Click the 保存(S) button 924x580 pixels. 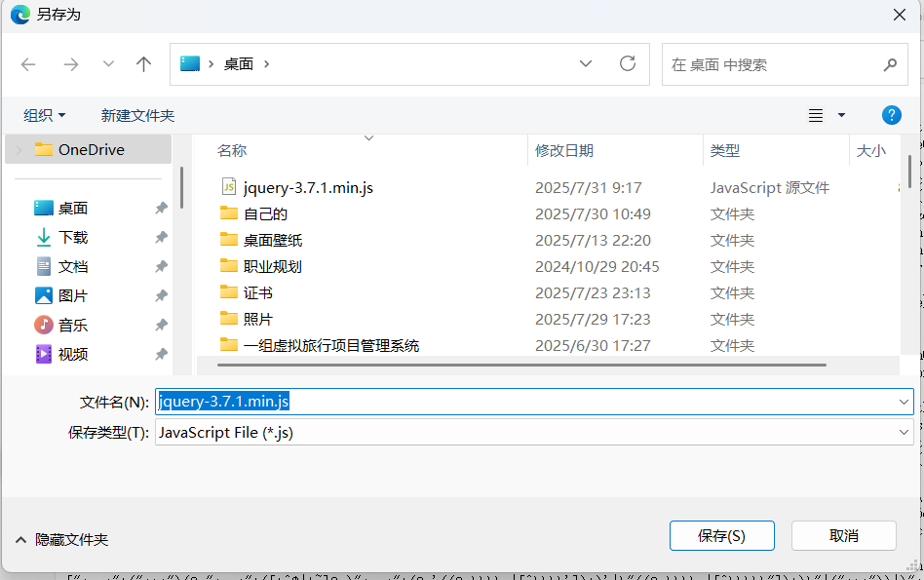coord(722,536)
